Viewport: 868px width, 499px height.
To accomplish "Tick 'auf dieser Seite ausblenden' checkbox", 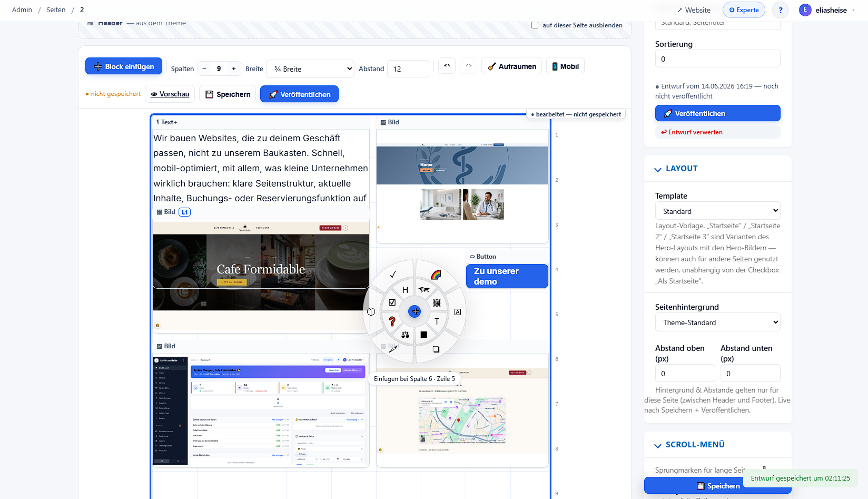I will pyautogui.click(x=535, y=25).
